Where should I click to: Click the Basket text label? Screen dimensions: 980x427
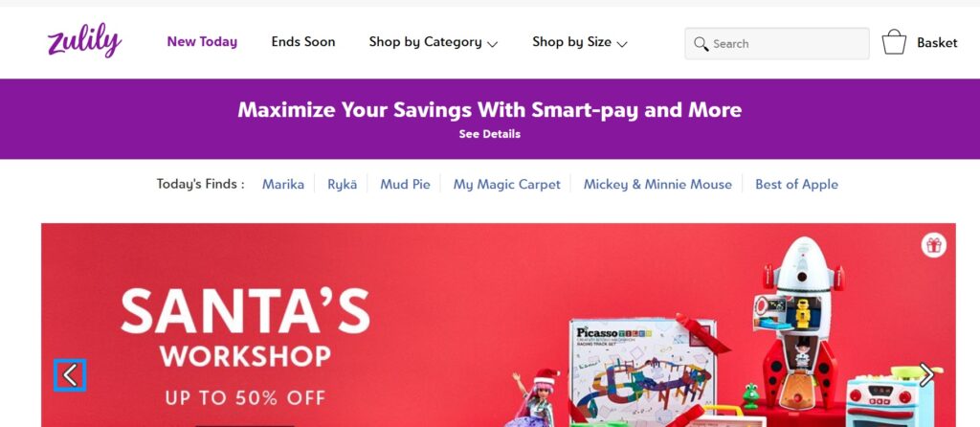pos(937,43)
